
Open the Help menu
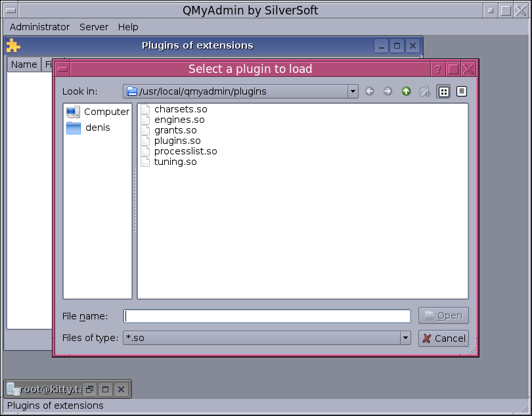(128, 27)
